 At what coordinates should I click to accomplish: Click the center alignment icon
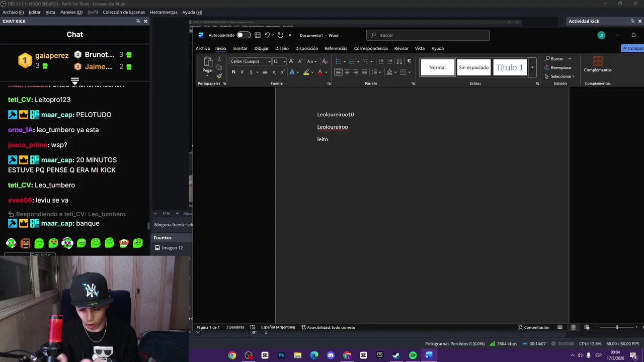(347, 72)
